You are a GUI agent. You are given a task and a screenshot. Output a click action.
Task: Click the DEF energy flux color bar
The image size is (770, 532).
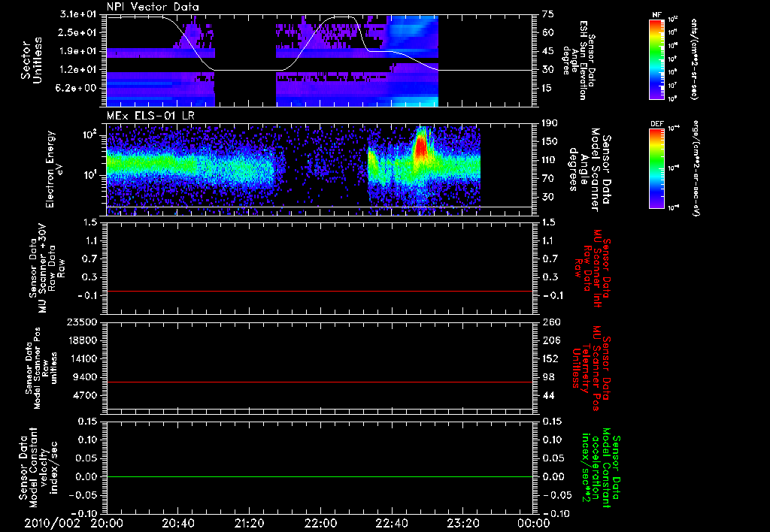pos(657,168)
